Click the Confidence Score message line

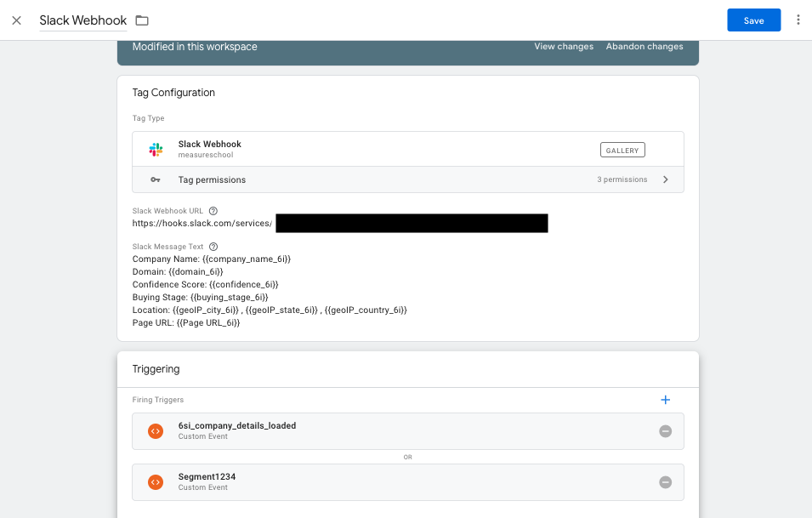click(x=205, y=284)
